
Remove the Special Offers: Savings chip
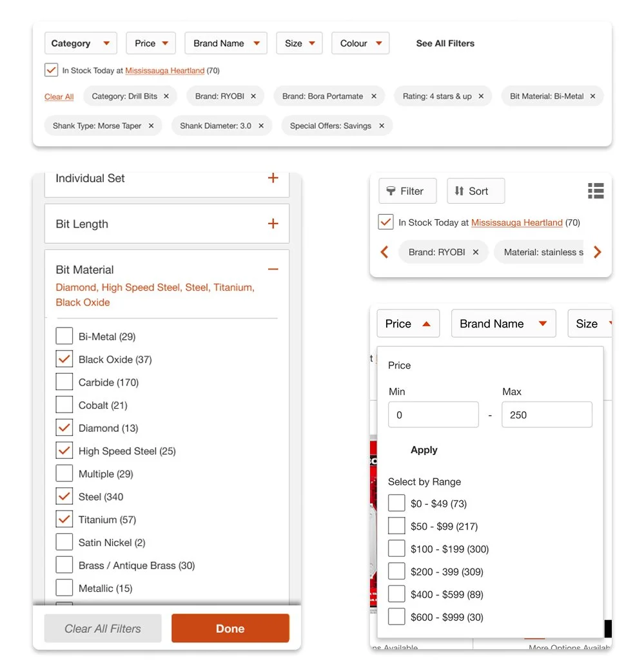click(x=382, y=126)
